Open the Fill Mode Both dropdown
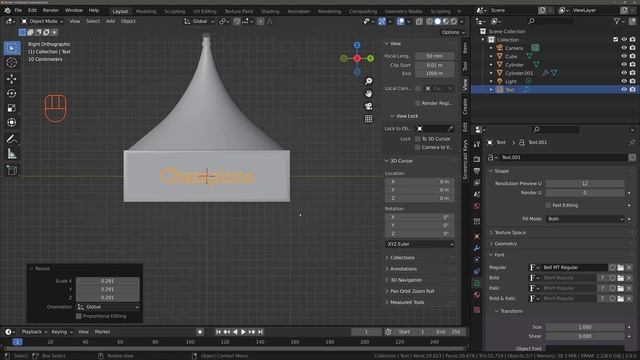 click(x=585, y=219)
